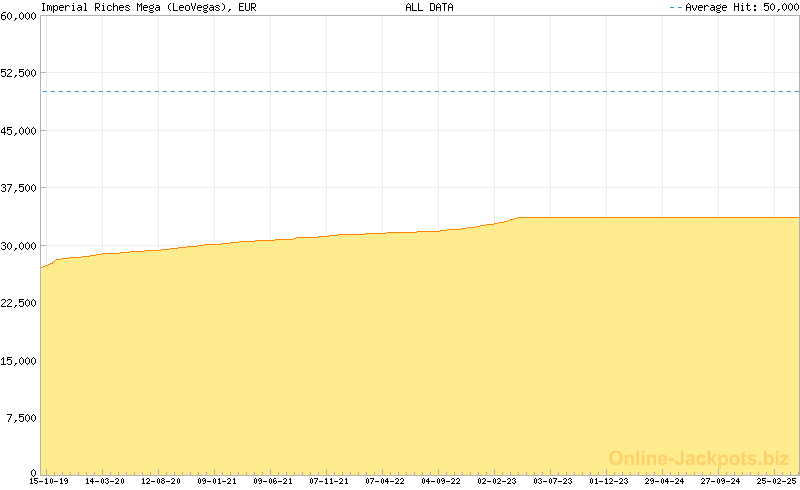Select the 'ALL DATA' label at top

pyautogui.click(x=429, y=7)
